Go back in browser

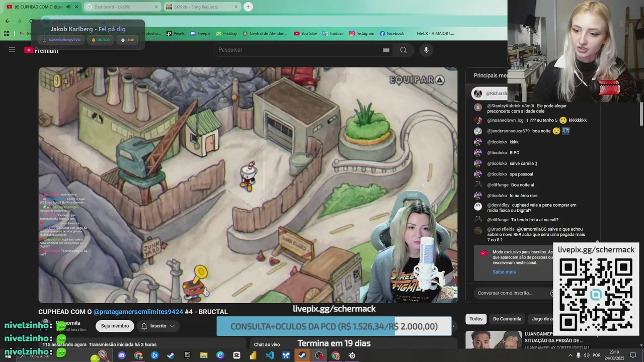[x=7, y=21]
